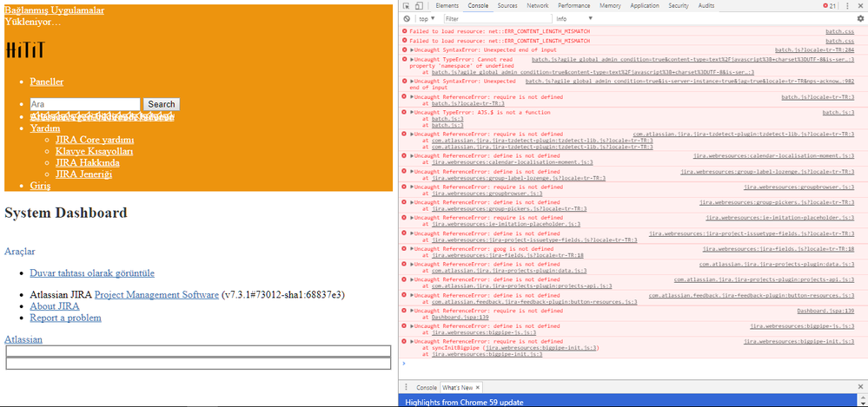Open the Network tab

tap(538, 5)
